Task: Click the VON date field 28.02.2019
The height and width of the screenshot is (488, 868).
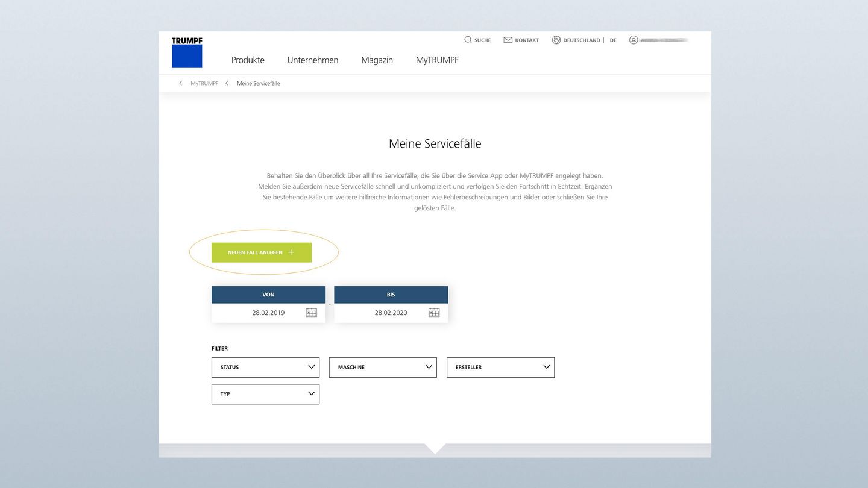Action: pos(268,313)
